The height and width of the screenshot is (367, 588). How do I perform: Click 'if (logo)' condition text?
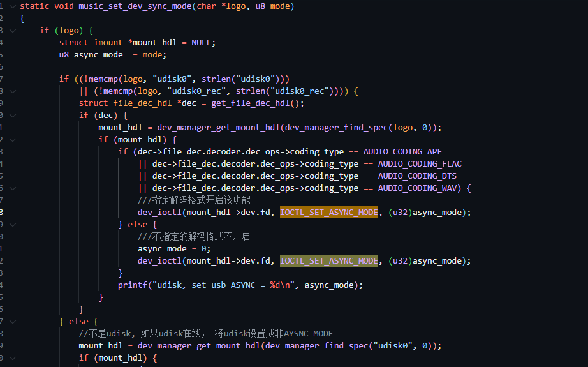click(x=61, y=31)
